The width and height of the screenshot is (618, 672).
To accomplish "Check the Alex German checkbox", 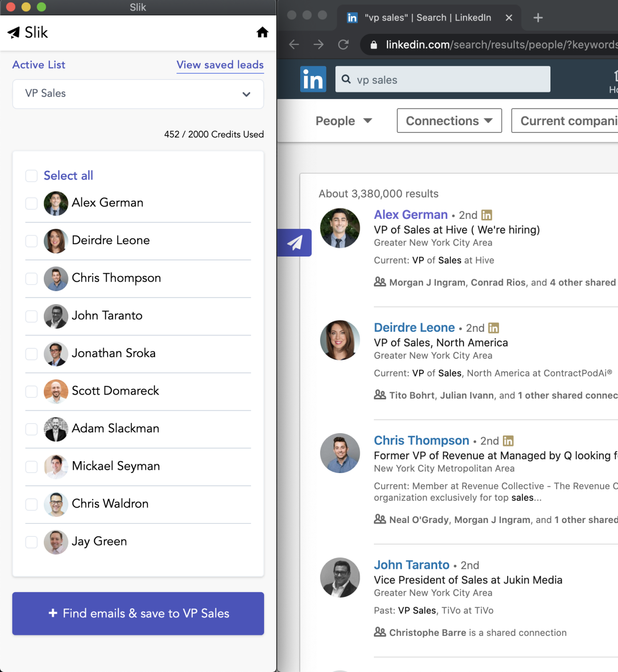I will coord(31,203).
